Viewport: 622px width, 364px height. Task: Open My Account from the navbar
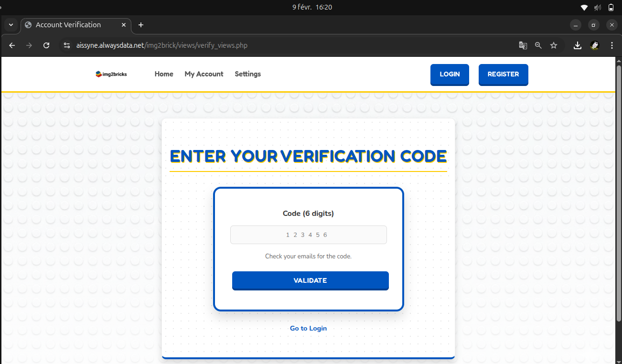pyautogui.click(x=204, y=74)
